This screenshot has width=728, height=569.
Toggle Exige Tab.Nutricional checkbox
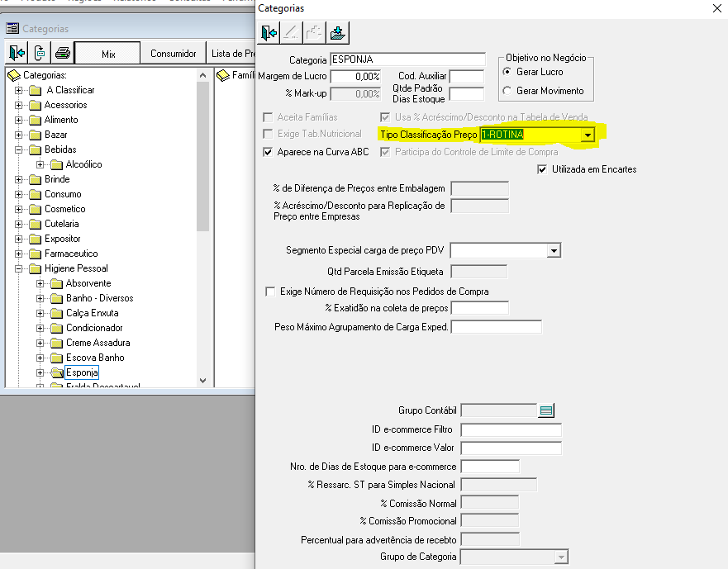click(268, 134)
